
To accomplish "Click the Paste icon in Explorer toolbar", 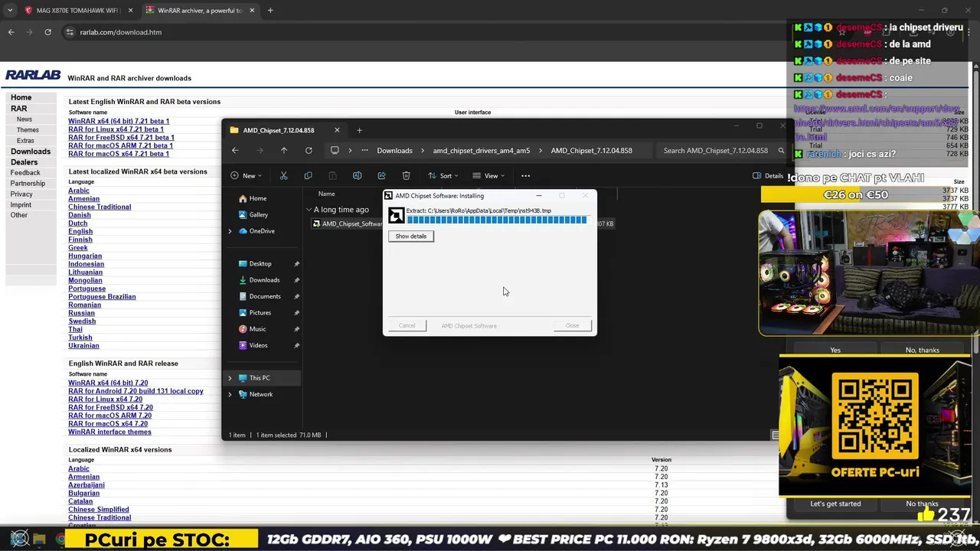I will [x=332, y=175].
